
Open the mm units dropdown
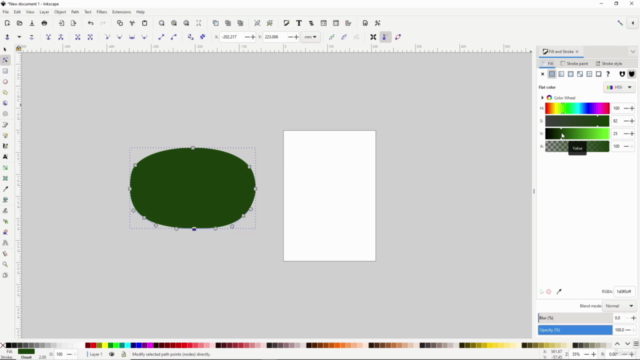pos(311,37)
